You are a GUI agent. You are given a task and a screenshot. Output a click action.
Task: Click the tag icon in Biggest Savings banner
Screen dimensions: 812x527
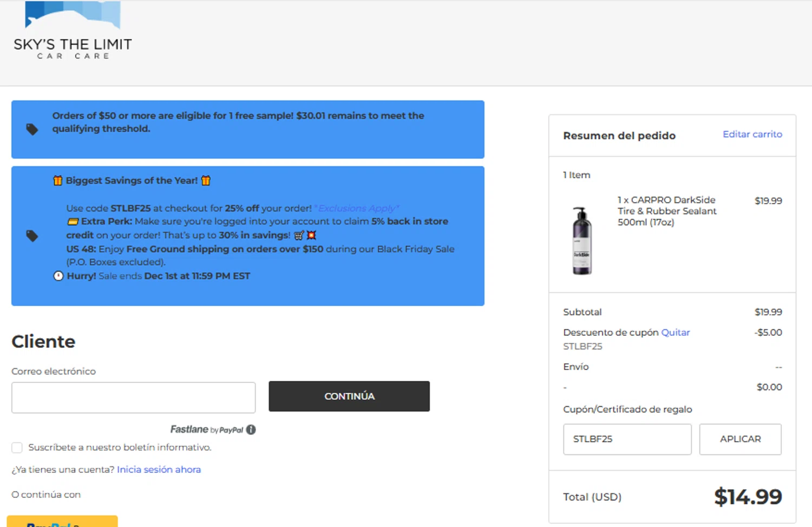32,236
